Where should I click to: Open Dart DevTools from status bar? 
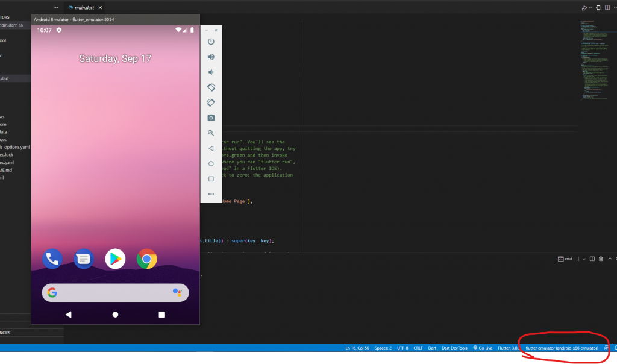coord(454,348)
